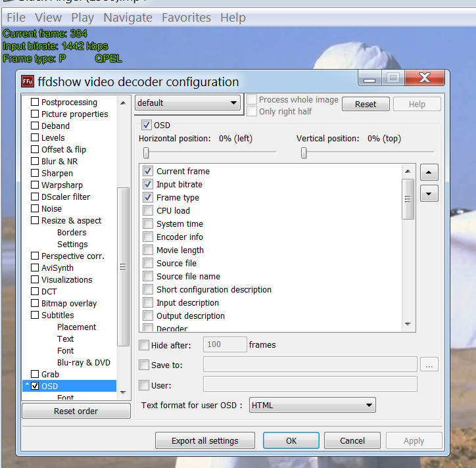Click the filter list scrollbar thumb

123,267
